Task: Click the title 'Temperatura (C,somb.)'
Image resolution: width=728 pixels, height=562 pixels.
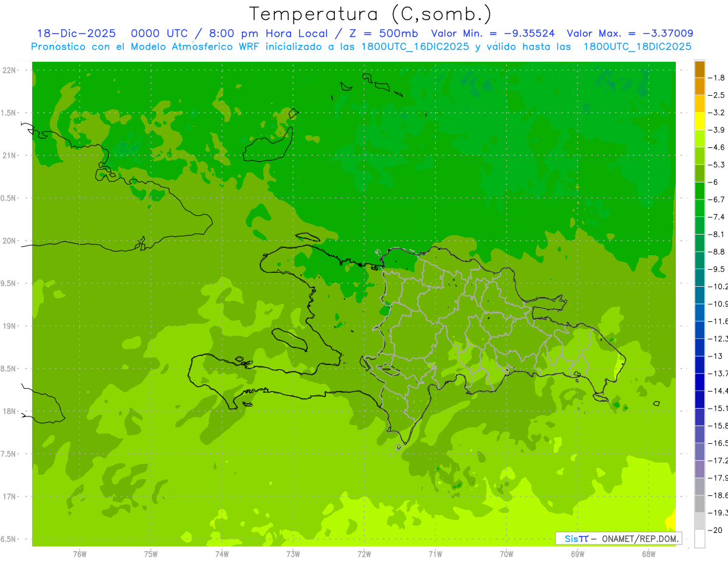Action: (371, 14)
